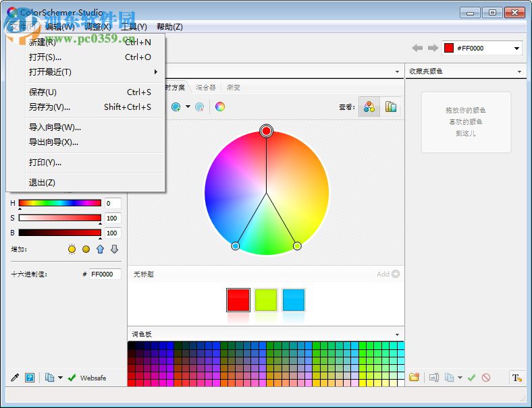This screenshot has height=408, width=532.
Task: Click the S value input field
Action: pyautogui.click(x=113, y=218)
